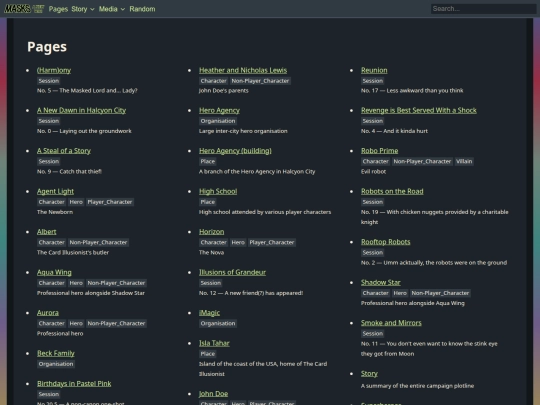
Task: Expand the Media dropdown menu
Action: (x=112, y=9)
